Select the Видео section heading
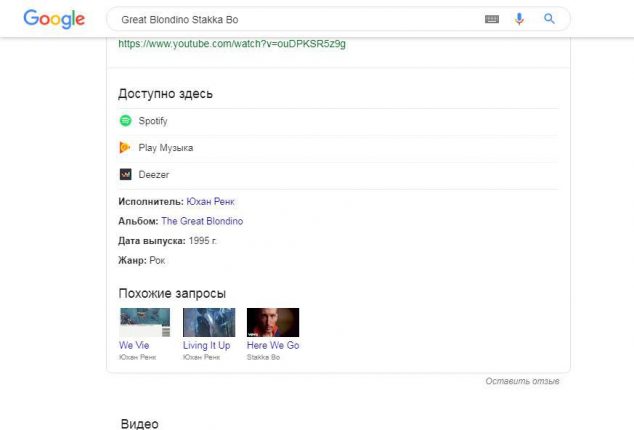The height and width of the screenshot is (430, 634). coord(139,424)
